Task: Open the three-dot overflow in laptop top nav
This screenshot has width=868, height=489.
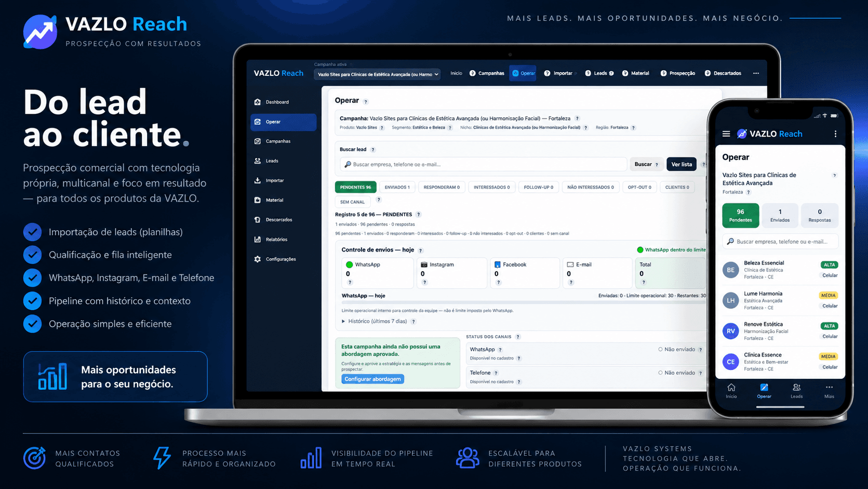Action: (x=756, y=73)
